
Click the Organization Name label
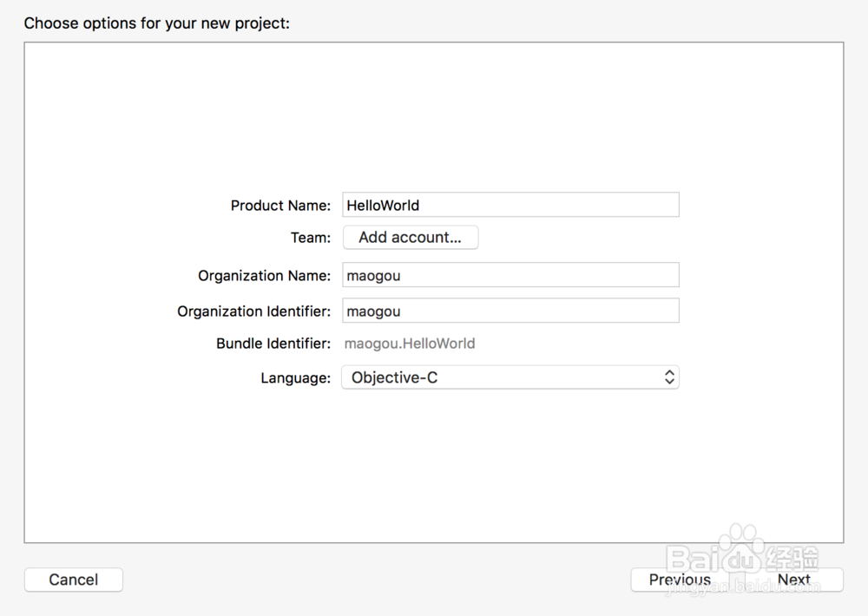click(264, 276)
